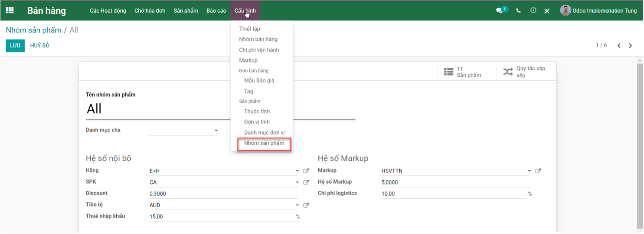Open the apps grid menu icon
Viewport: 644px width, 234px height.
click(10, 10)
